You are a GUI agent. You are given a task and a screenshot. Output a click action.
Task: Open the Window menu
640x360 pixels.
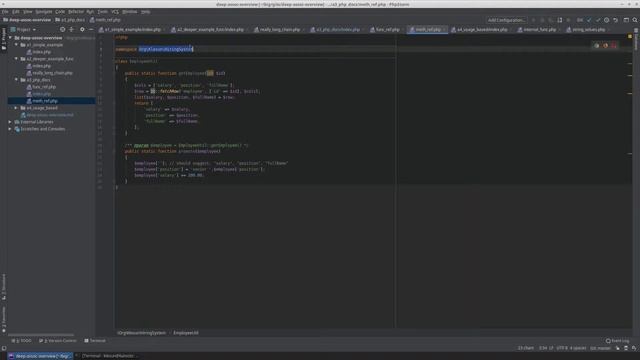tap(130, 11)
